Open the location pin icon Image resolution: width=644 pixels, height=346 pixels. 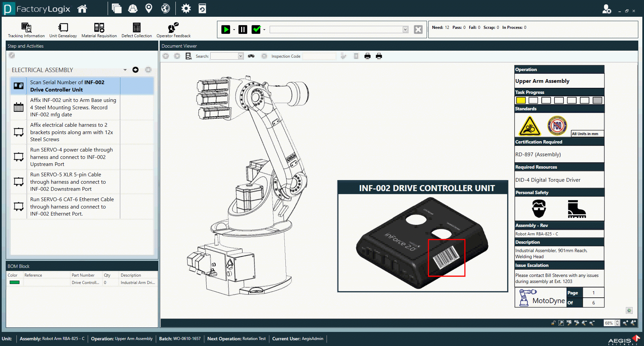[149, 9]
